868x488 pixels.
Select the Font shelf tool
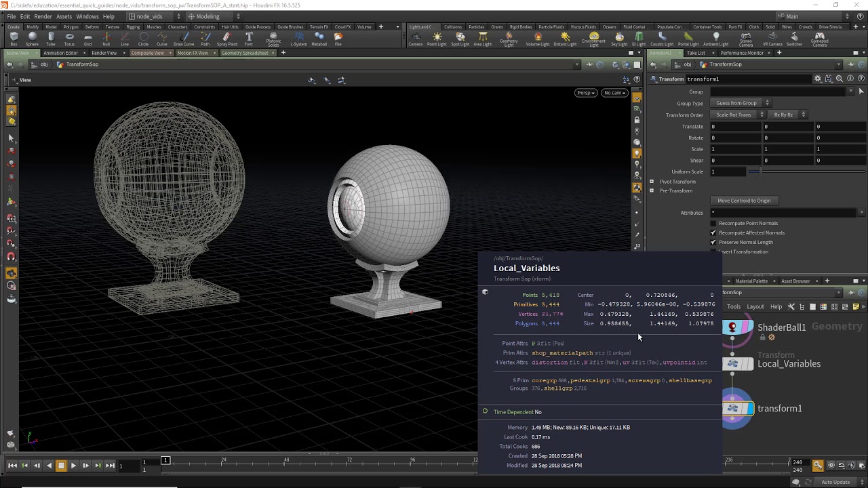(x=249, y=39)
